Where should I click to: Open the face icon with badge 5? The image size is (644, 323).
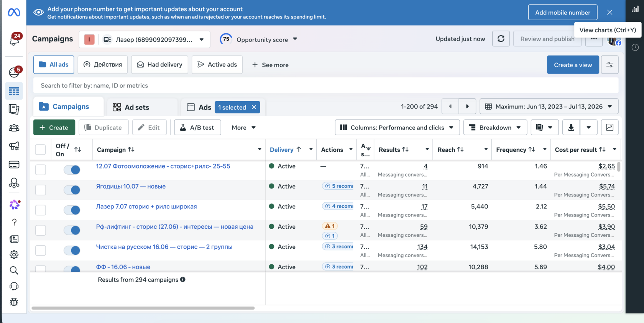coord(15,72)
